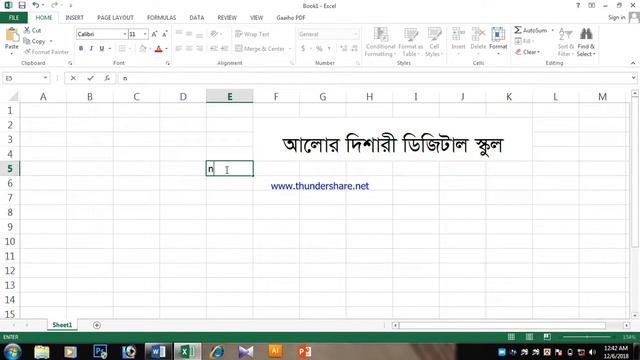This screenshot has width=640, height=360.
Task: Toggle Merge & Center
Action: [x=260, y=49]
